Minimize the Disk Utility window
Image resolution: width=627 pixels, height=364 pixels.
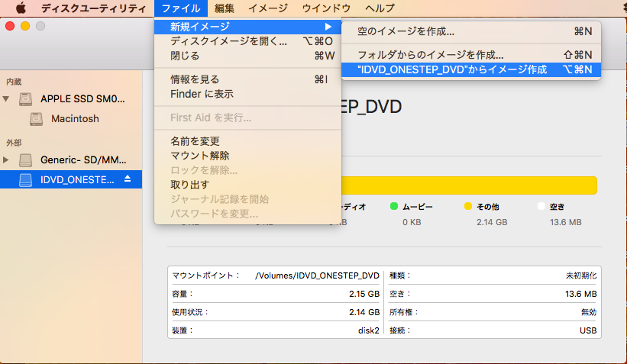pos(25,27)
